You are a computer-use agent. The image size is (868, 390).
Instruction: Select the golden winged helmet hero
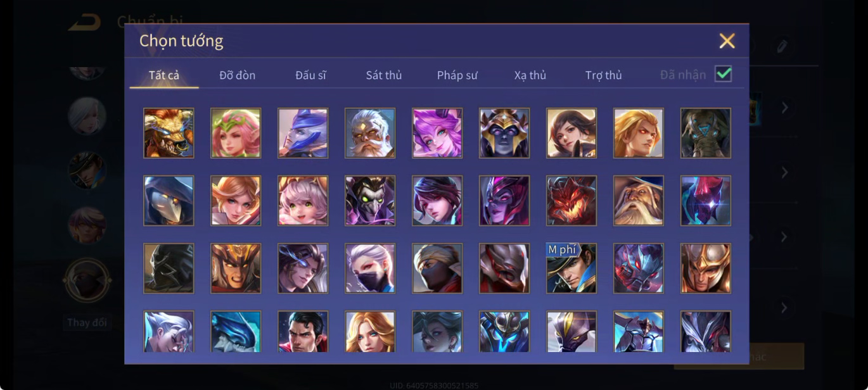pyautogui.click(x=706, y=268)
